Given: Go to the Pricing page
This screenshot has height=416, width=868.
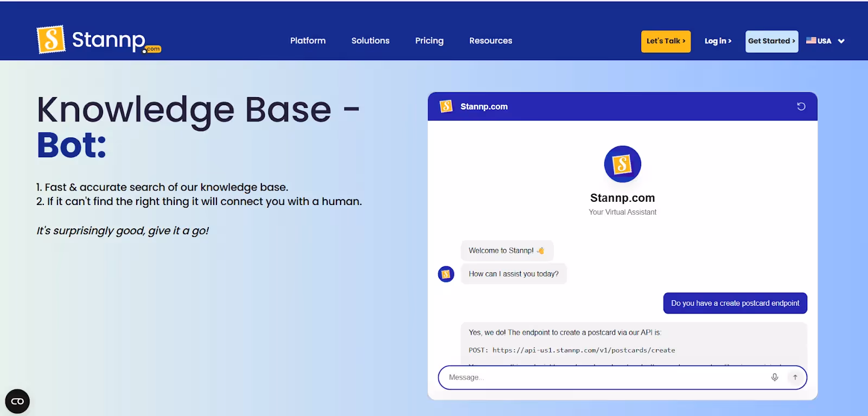Looking at the screenshot, I should [429, 41].
